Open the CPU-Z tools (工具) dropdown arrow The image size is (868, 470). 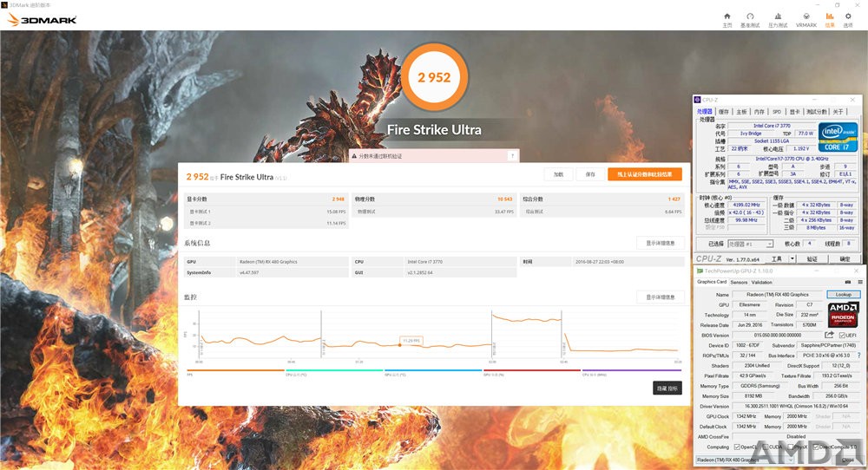(792, 258)
